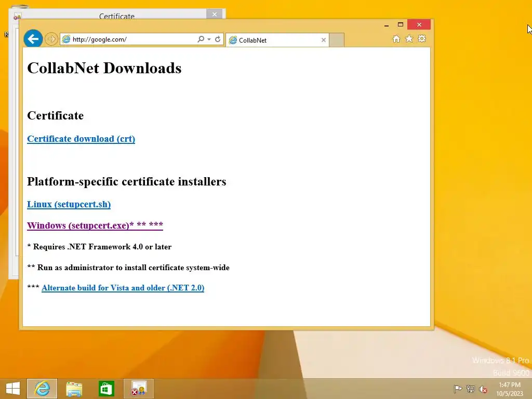Open the Tools gear icon
Image resolution: width=532 pixels, height=399 pixels.
click(422, 38)
